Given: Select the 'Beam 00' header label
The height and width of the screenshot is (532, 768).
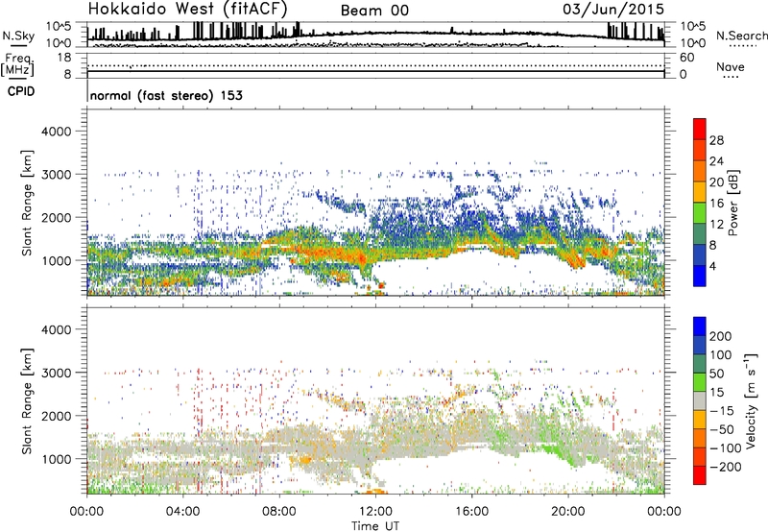Looking at the screenshot, I should tap(374, 11).
